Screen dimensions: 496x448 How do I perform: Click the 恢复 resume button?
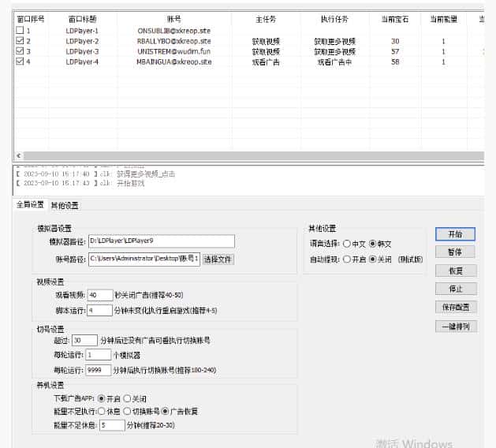pyautogui.click(x=455, y=271)
